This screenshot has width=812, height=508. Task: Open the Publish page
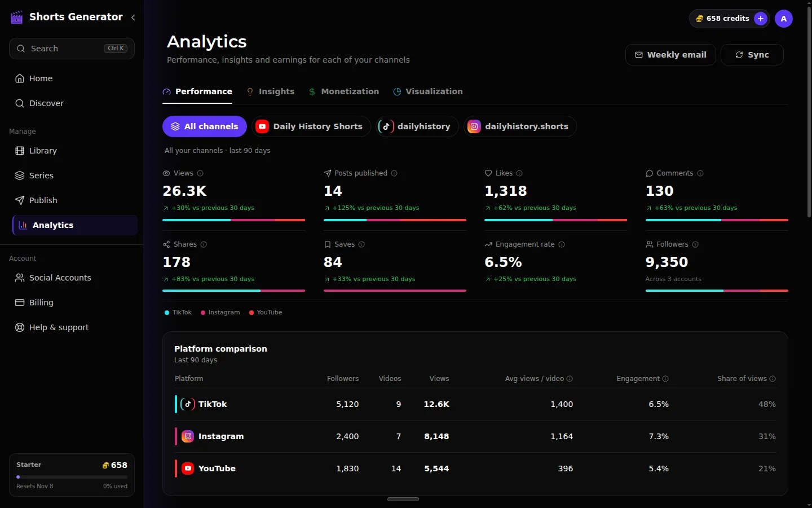72,200
